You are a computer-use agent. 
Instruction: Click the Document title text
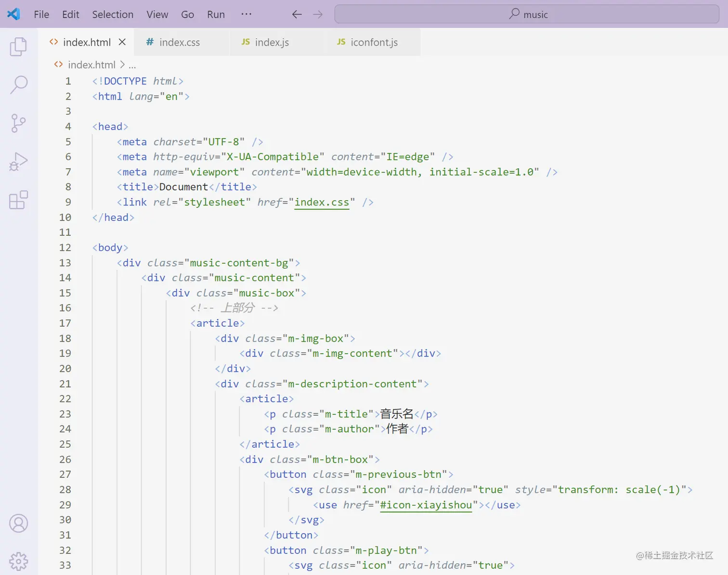(183, 187)
